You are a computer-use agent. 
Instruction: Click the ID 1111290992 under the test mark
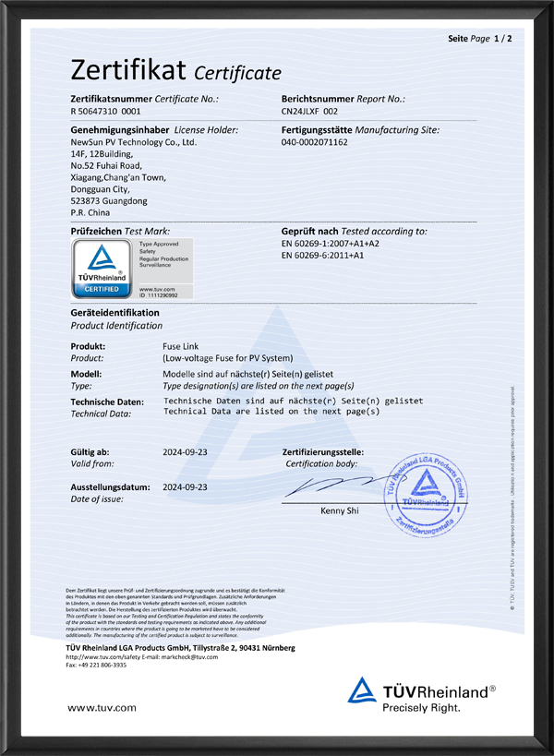point(159,295)
